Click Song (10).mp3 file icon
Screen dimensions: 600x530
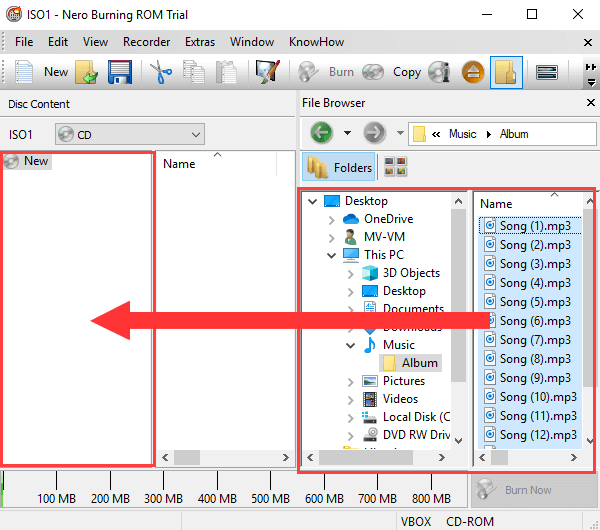coord(490,396)
